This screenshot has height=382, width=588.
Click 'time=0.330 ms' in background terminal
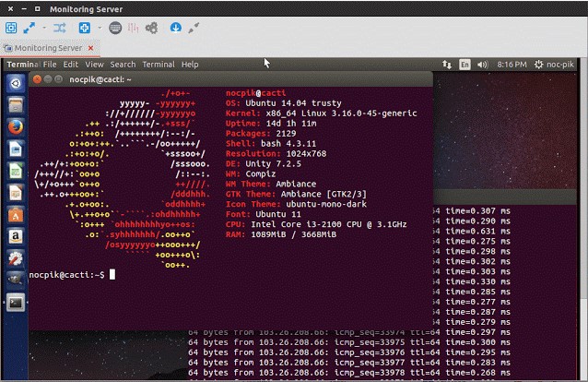pos(477,281)
